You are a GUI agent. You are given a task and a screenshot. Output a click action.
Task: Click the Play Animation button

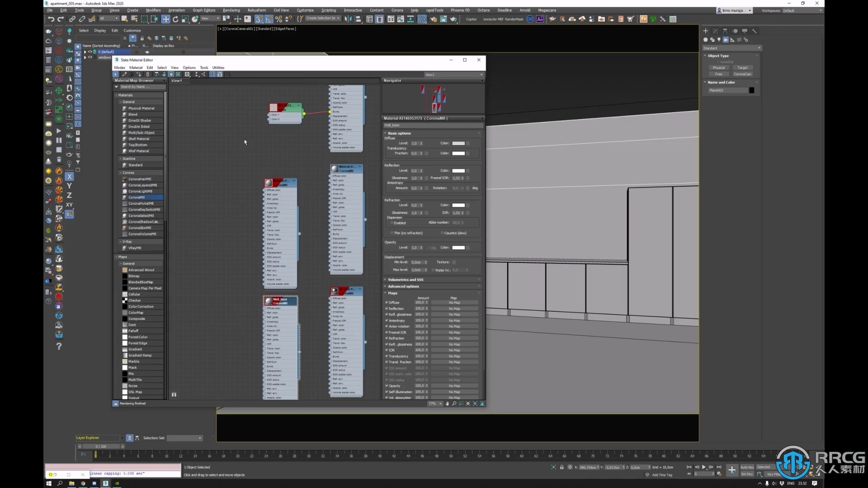(x=704, y=467)
